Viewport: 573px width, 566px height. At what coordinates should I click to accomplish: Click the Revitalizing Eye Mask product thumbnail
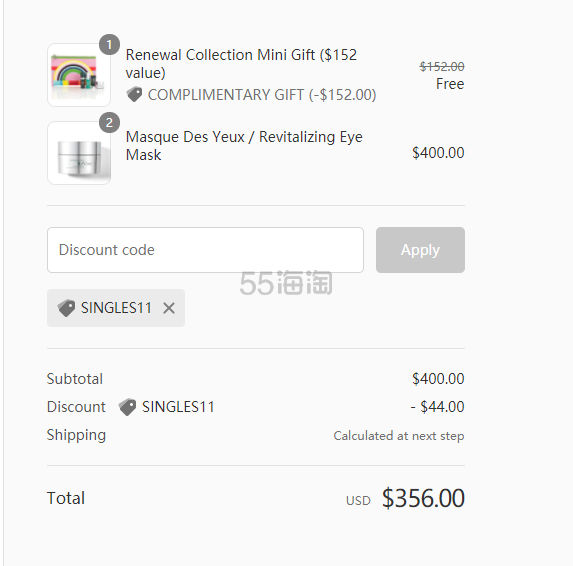tap(79, 153)
